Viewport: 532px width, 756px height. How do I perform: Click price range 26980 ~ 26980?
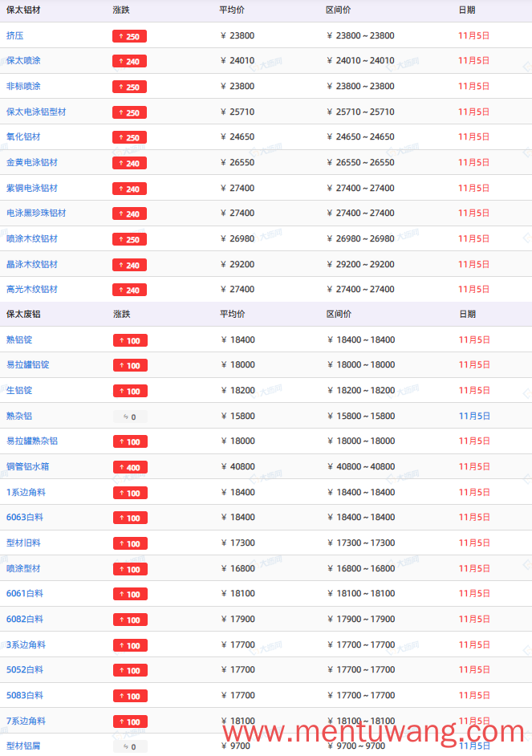(x=360, y=238)
